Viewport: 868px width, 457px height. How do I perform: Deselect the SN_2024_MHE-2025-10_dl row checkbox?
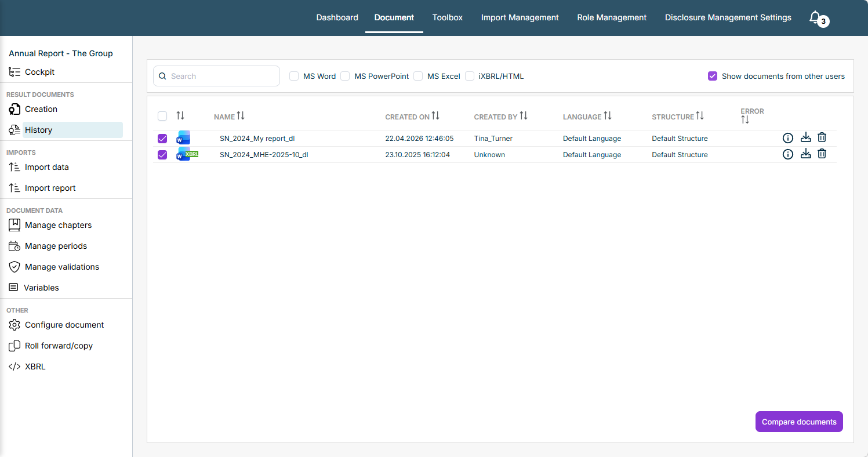(x=162, y=155)
